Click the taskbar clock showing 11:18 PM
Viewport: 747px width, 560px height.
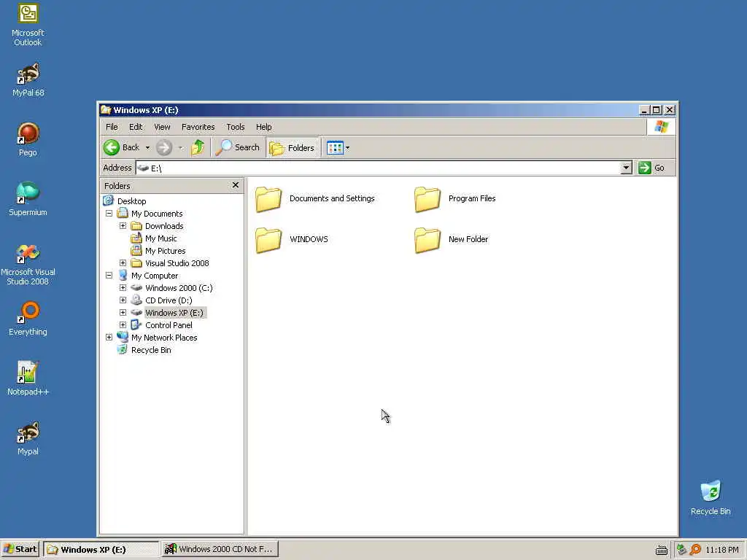(721, 550)
